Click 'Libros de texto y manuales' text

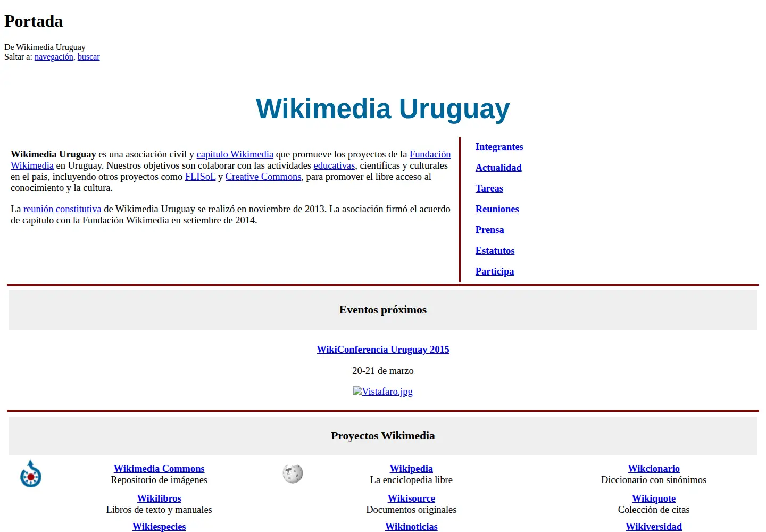tap(159, 510)
